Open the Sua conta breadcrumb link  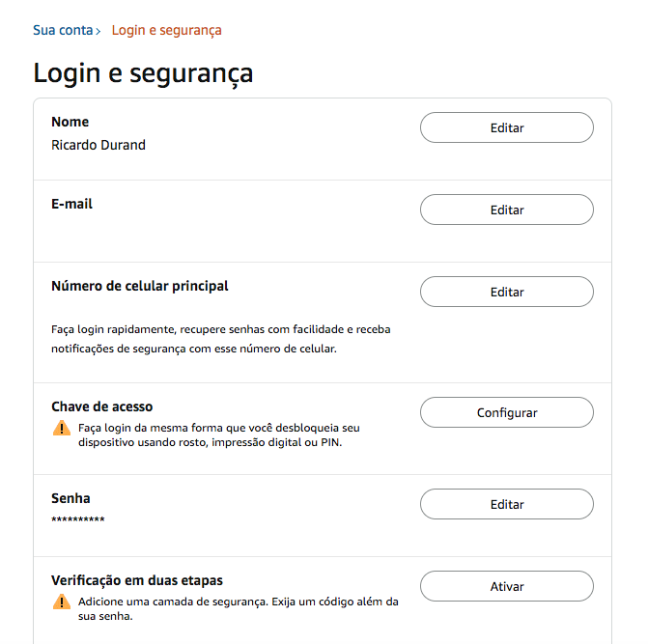63,30
